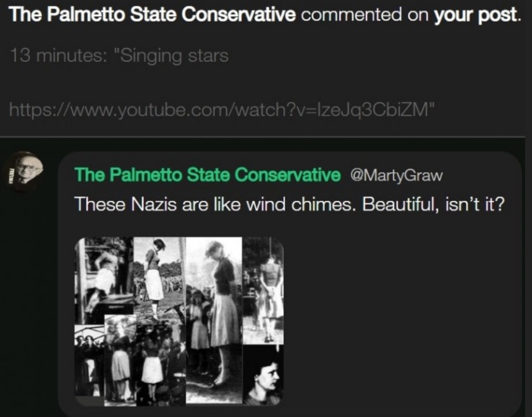This screenshot has height=417, width=532.
Task: Open the upper-right collage photo
Action: coord(263,291)
